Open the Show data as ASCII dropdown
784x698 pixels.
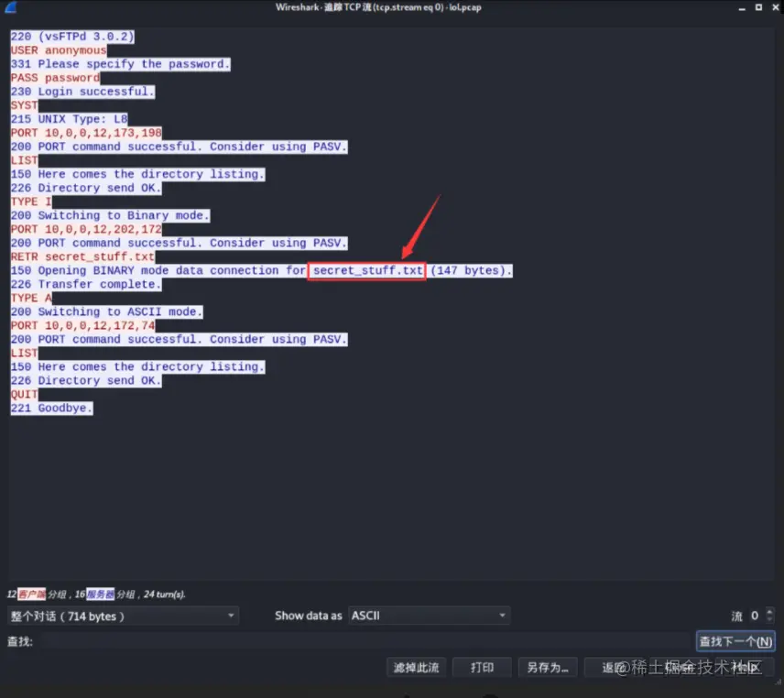coord(429,616)
